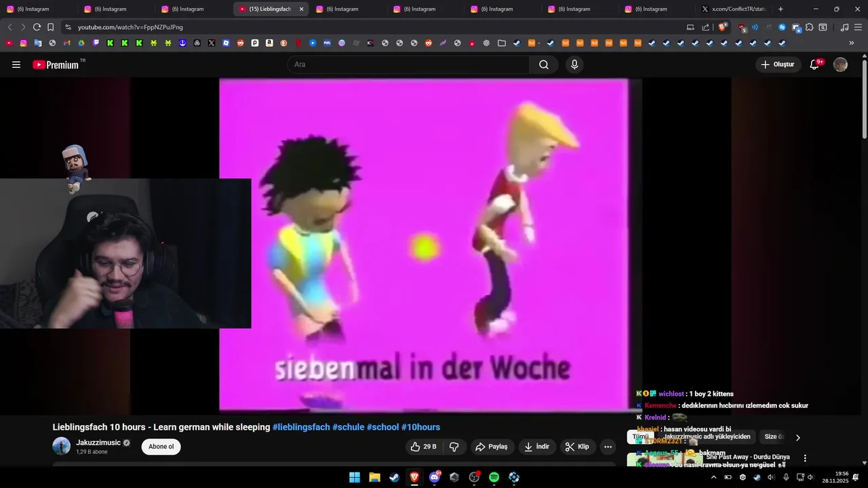This screenshot has width=868, height=488.
Task: Click the İndir download button
Action: point(537,447)
